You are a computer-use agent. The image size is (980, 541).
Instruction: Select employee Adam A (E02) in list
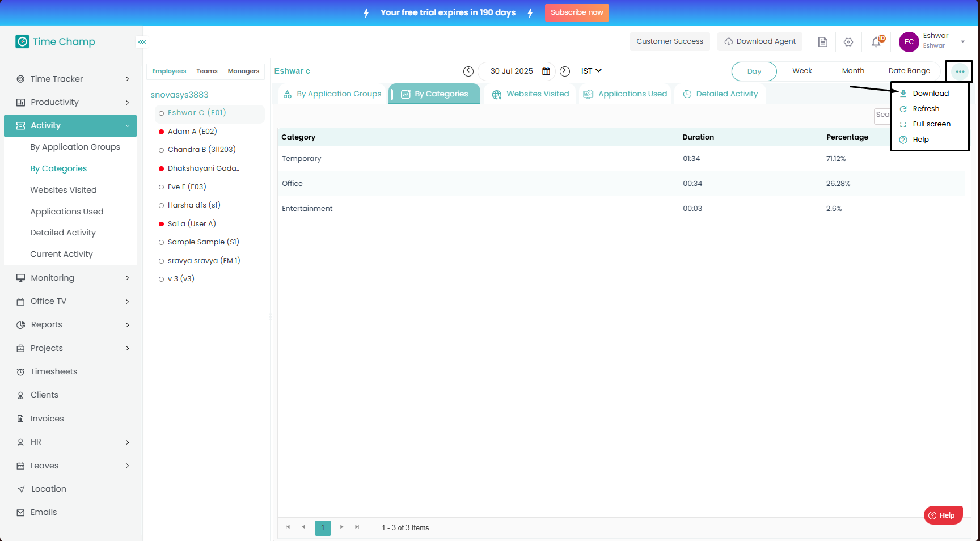pos(192,132)
